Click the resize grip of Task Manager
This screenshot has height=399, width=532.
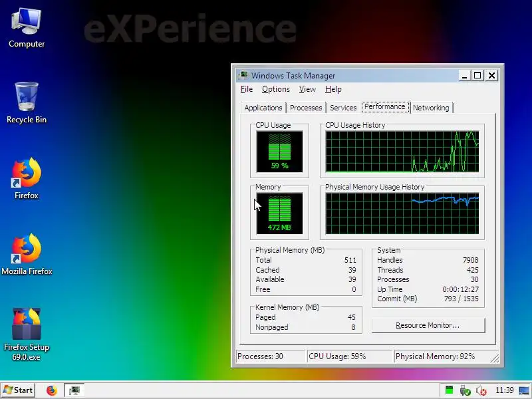pyautogui.click(x=495, y=358)
